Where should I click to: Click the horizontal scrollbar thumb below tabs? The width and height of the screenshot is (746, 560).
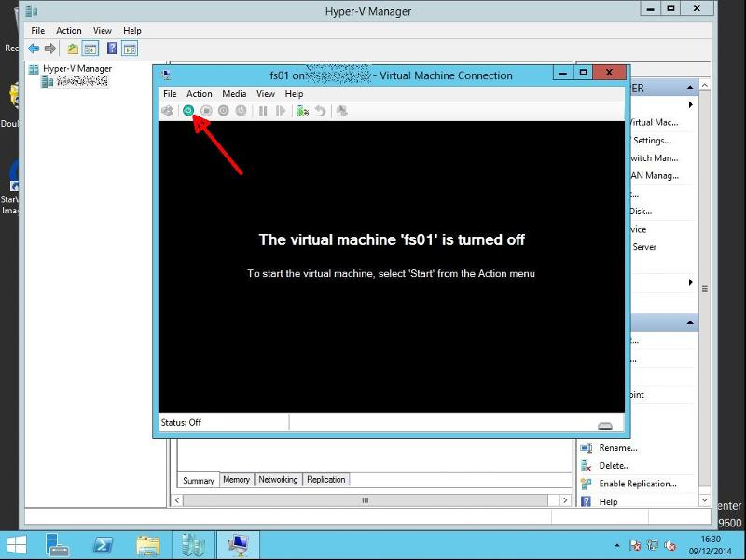coord(365,500)
